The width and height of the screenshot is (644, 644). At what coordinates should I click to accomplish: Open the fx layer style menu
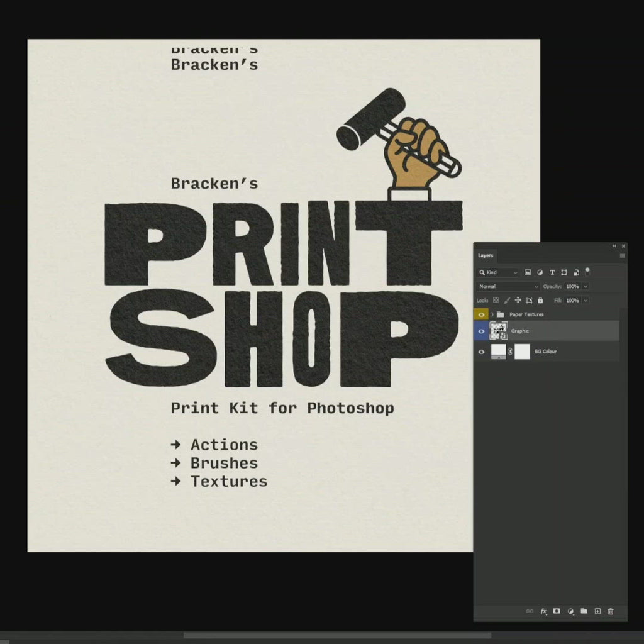(543, 611)
